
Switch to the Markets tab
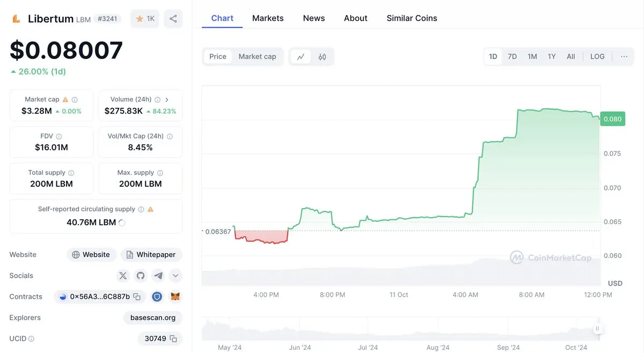268,18
